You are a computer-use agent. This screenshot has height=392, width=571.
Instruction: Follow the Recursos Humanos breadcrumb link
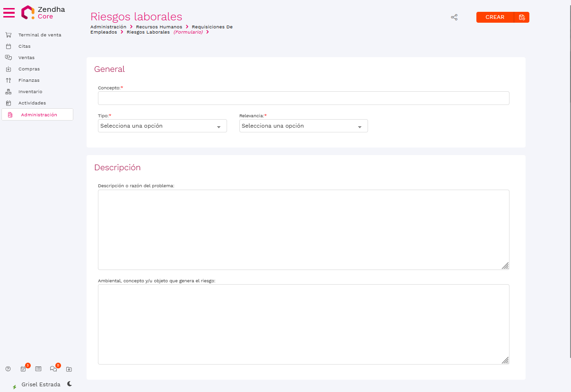[x=159, y=27]
